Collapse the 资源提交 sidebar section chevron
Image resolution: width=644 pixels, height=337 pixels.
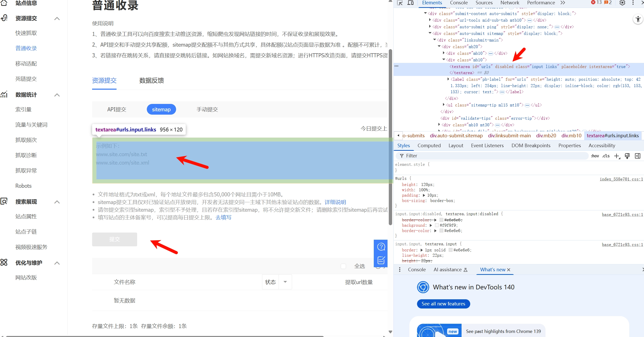click(57, 19)
